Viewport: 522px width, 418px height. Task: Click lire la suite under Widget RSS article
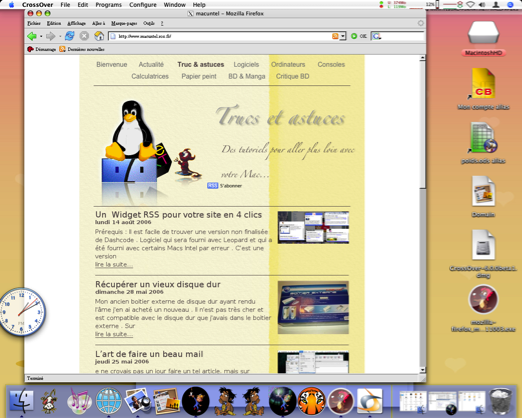click(x=114, y=264)
